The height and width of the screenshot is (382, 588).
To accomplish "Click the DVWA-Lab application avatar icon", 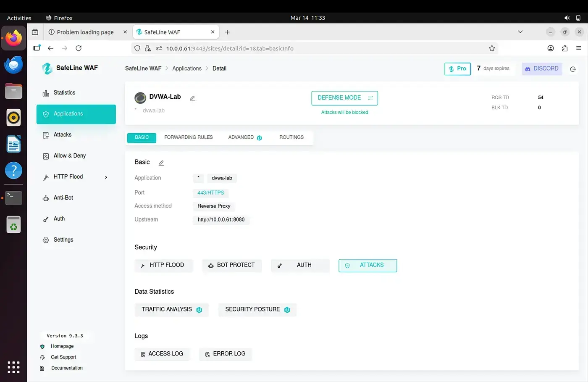I will tap(140, 98).
